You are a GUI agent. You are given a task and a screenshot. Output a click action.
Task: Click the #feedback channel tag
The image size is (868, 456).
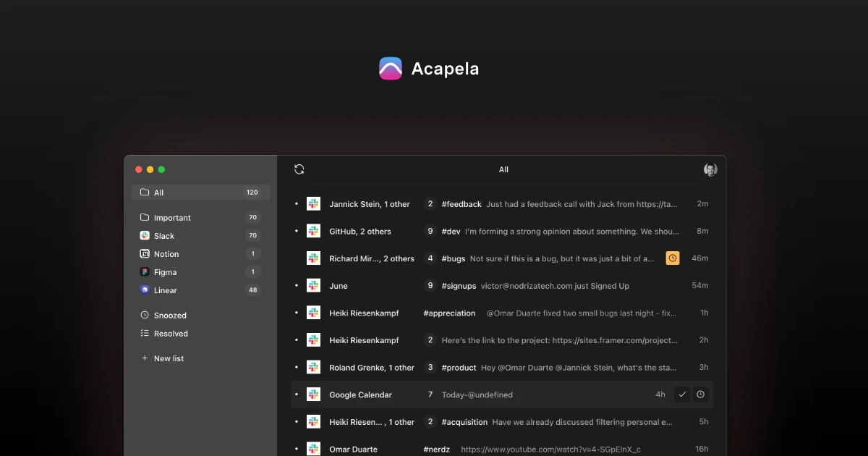461,204
